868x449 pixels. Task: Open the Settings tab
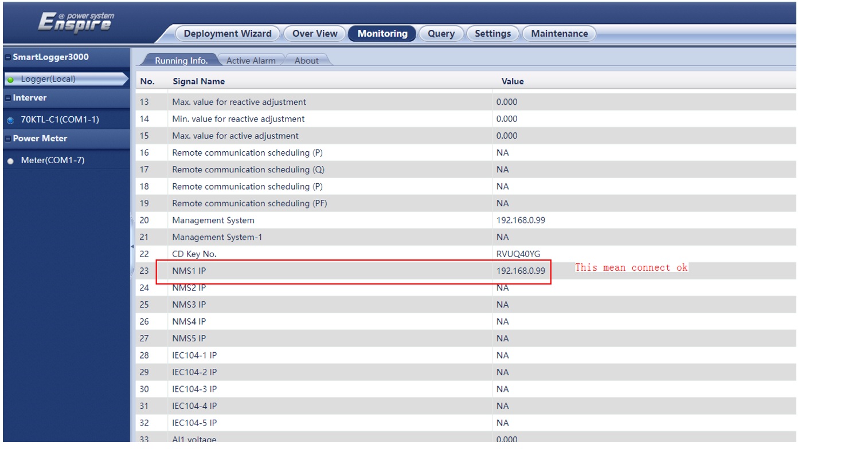coord(492,33)
